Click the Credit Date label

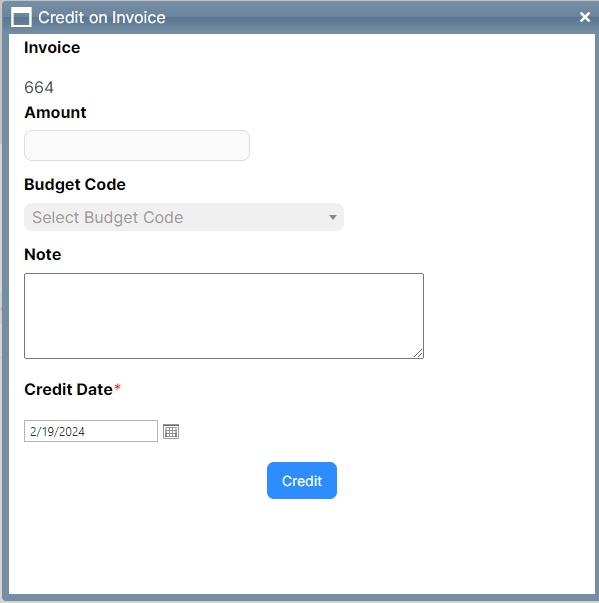point(68,390)
